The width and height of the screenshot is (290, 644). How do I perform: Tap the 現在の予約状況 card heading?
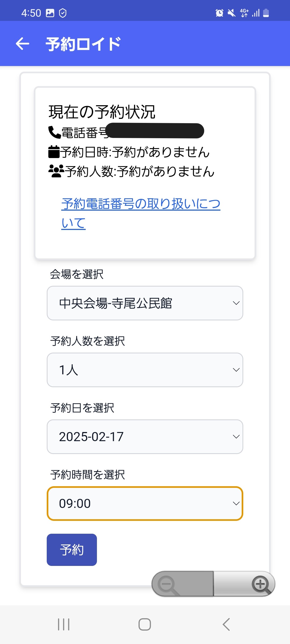[103, 111]
